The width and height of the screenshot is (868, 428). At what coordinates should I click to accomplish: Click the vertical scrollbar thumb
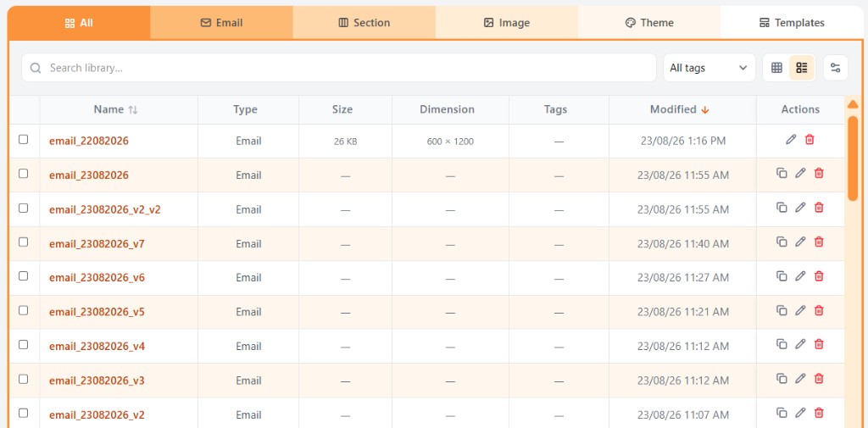pyautogui.click(x=853, y=158)
